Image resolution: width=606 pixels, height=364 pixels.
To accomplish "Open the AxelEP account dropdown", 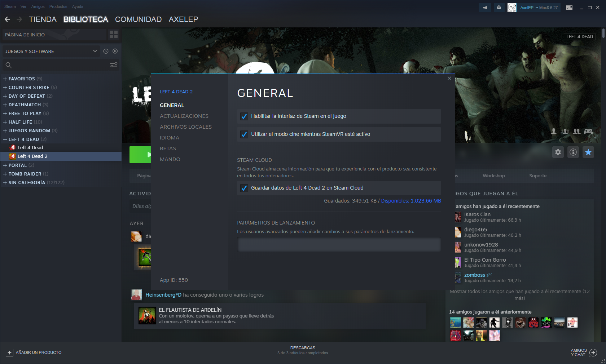I will (x=539, y=8).
